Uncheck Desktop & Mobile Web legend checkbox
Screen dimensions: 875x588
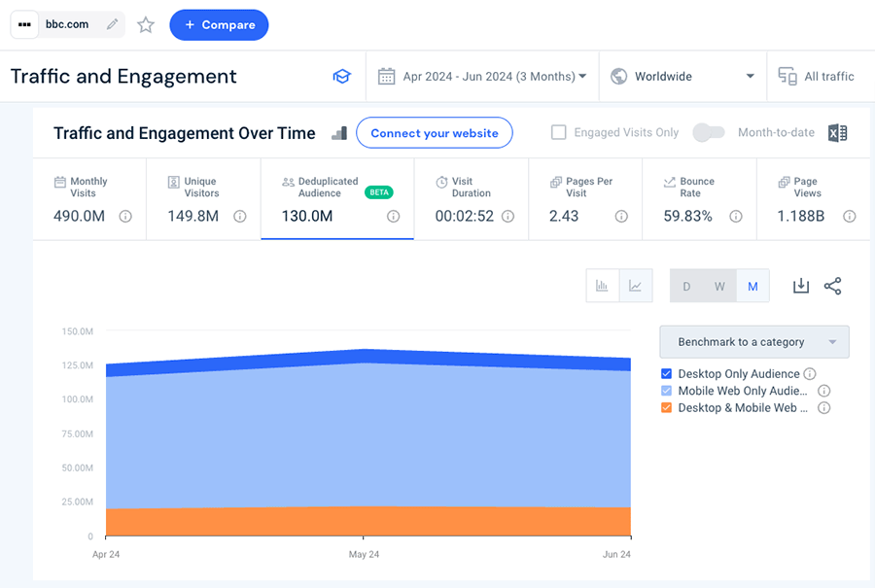click(x=666, y=408)
